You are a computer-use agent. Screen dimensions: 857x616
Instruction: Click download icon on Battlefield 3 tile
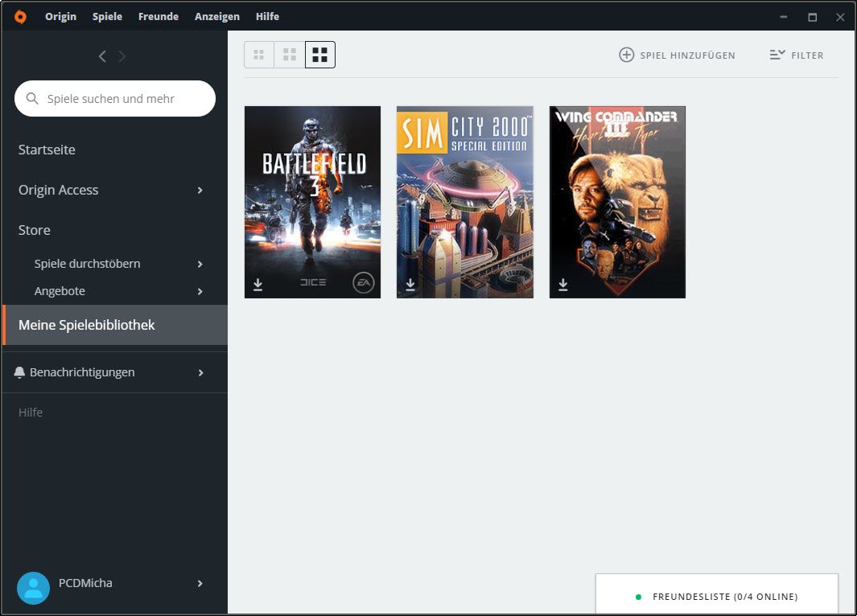[258, 285]
